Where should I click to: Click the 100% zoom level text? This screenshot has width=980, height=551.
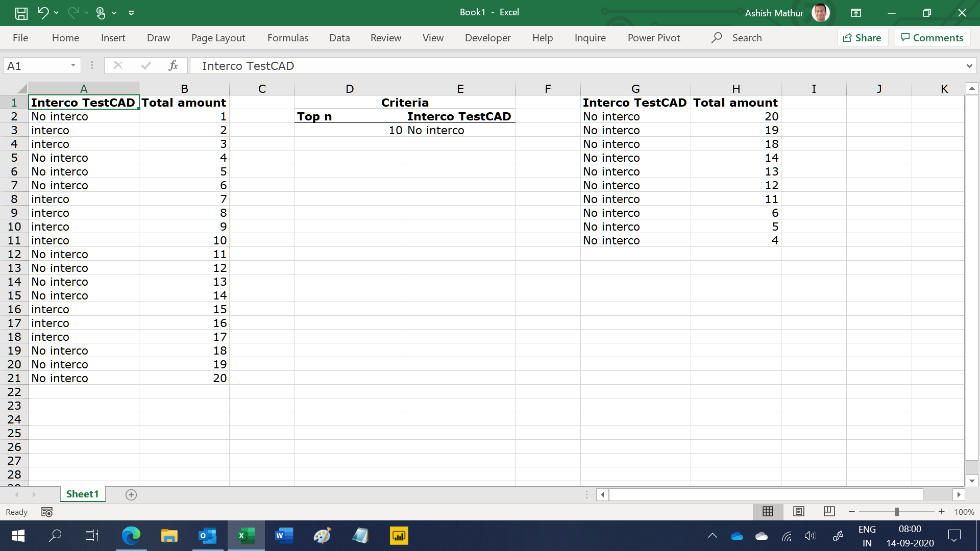coord(964,512)
